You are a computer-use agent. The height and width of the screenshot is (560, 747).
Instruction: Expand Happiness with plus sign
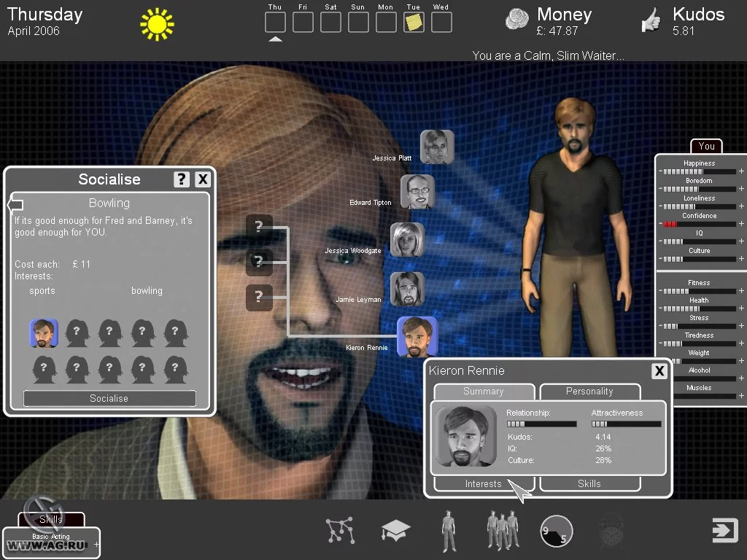tap(741, 171)
